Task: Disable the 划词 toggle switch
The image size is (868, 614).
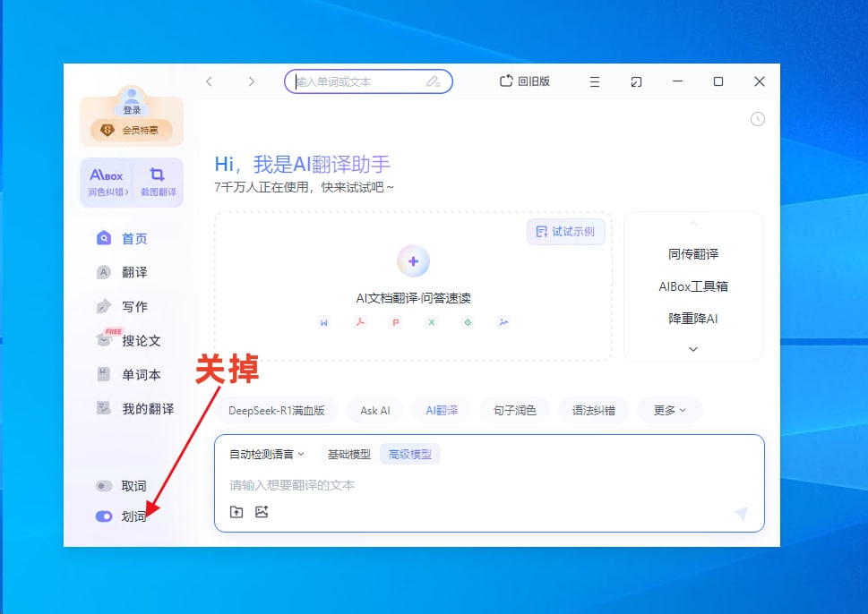Action: (104, 516)
